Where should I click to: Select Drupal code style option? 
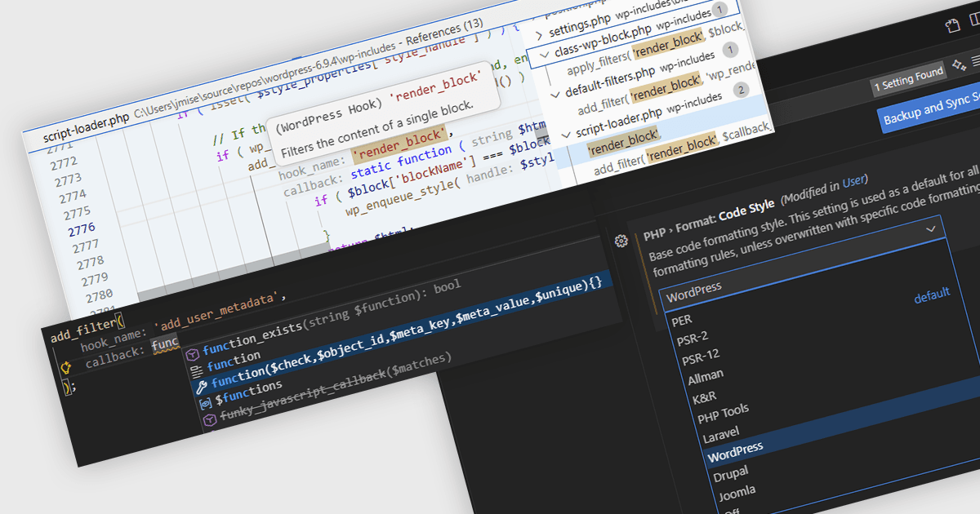pyautogui.click(x=729, y=473)
